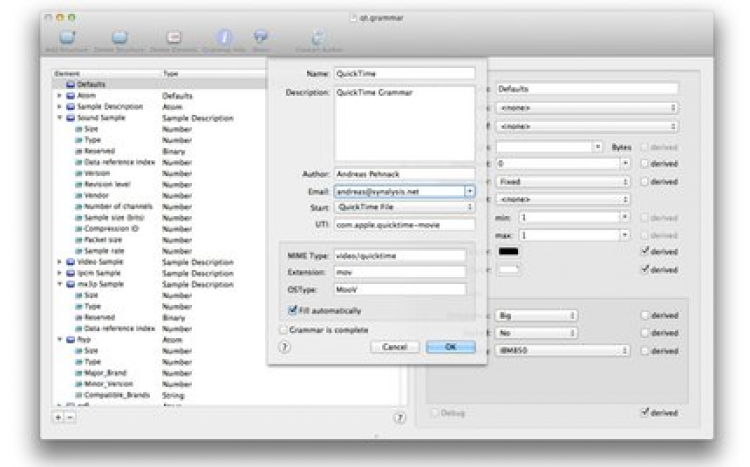Collapse the Sound Sample tree node

point(59,118)
